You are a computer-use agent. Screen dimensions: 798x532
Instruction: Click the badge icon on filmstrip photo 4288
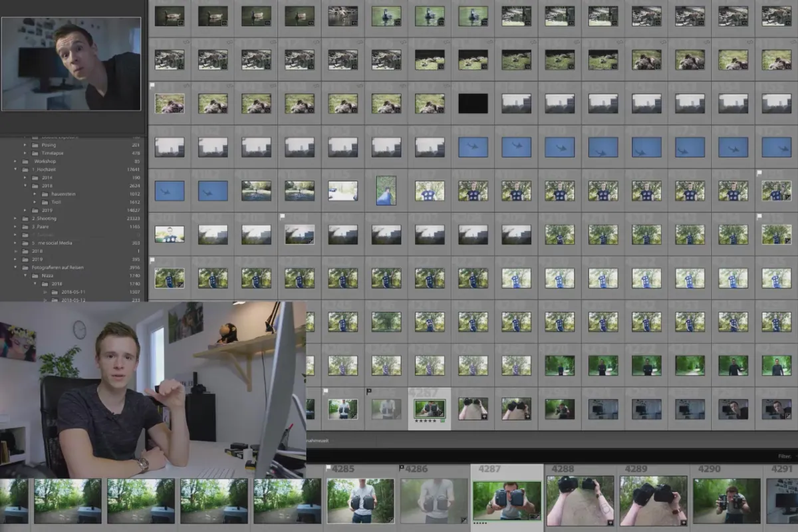610,523
